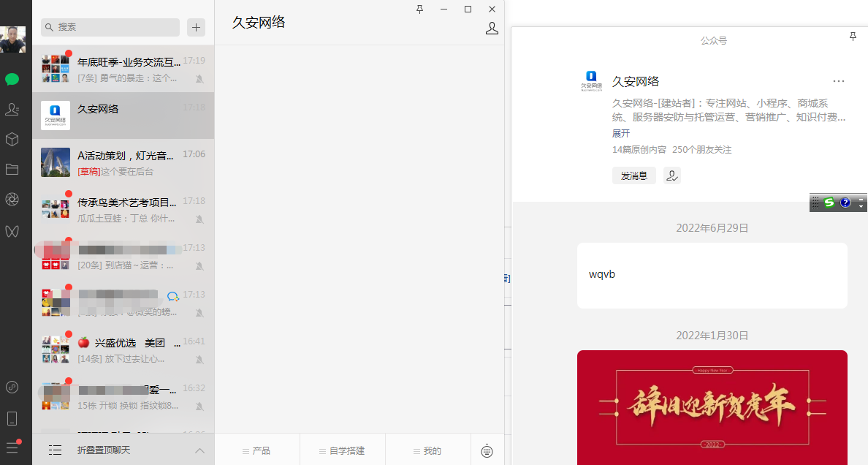Click the 久安网络 title in chat header

pyautogui.click(x=259, y=22)
